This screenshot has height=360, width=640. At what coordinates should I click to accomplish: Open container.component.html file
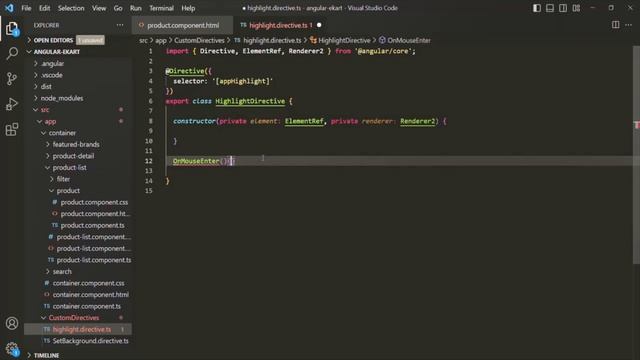pyautogui.click(x=90, y=295)
